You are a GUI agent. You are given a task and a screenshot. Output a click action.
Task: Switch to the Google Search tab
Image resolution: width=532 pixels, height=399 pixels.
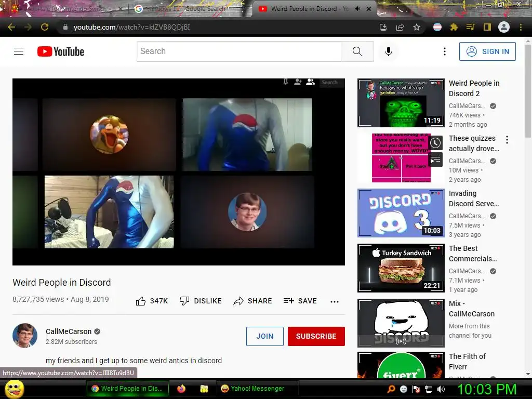click(185, 9)
